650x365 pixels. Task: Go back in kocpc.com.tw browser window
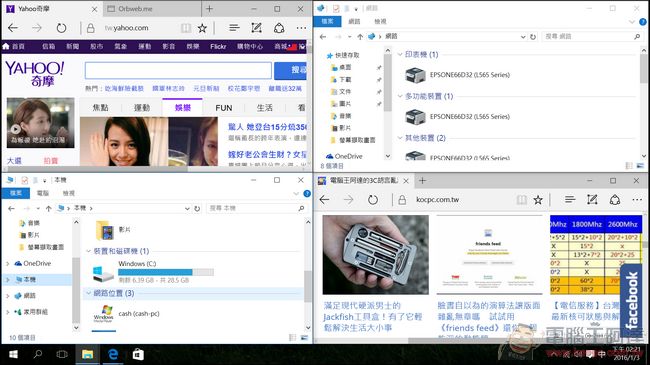pos(325,200)
